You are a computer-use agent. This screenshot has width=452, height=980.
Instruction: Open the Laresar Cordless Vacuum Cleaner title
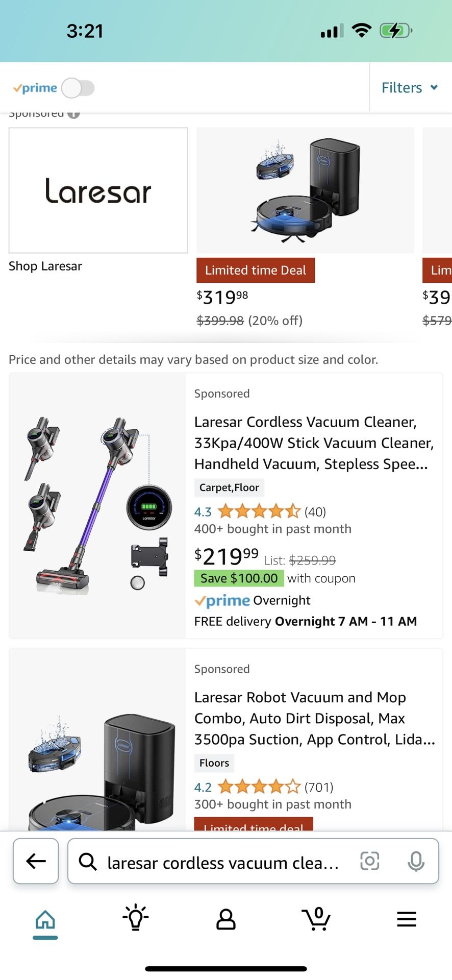pyautogui.click(x=313, y=443)
